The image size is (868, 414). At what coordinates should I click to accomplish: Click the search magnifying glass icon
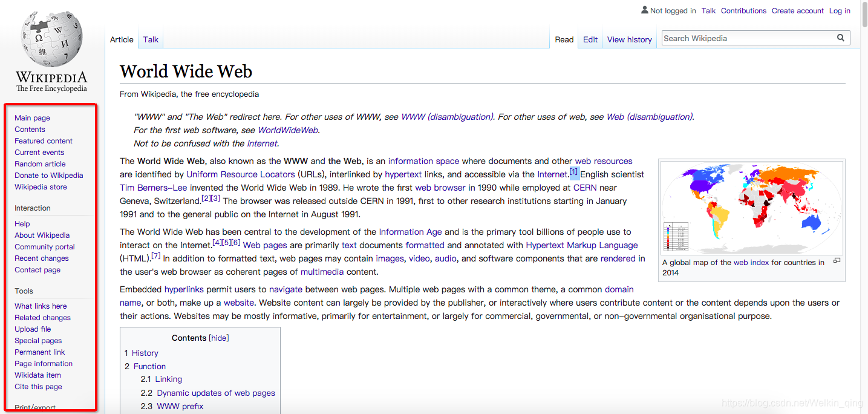coord(840,38)
